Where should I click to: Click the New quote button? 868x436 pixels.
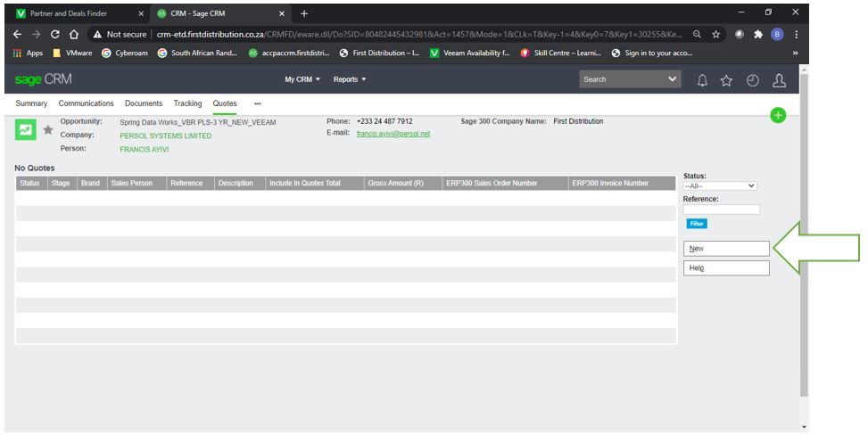(726, 249)
